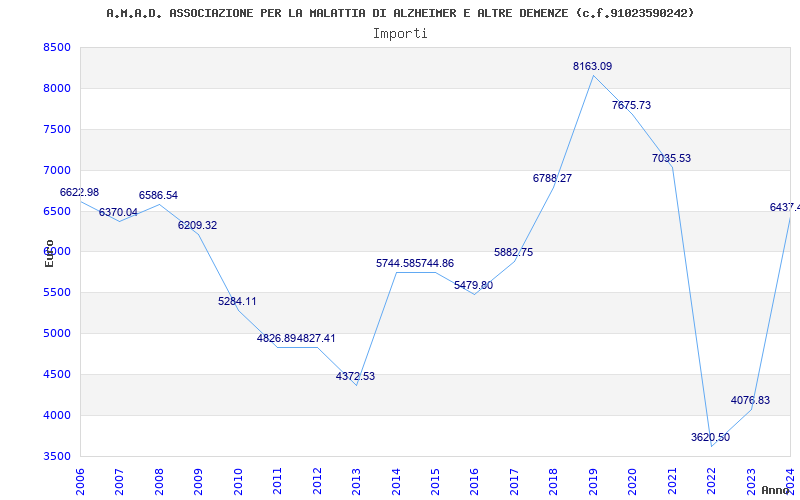
Task: Click x-axis year 2018
Action: click(x=554, y=482)
